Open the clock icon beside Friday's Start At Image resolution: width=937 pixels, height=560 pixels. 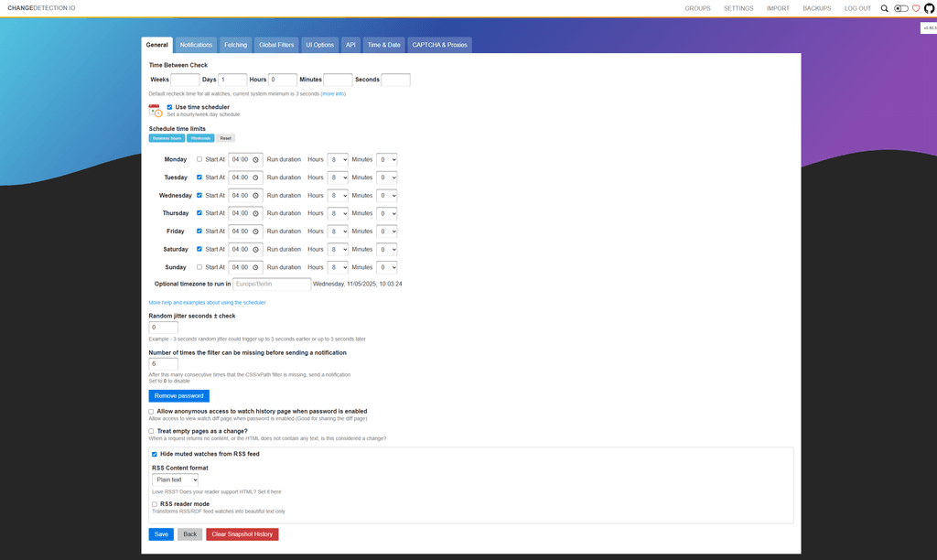coord(254,231)
